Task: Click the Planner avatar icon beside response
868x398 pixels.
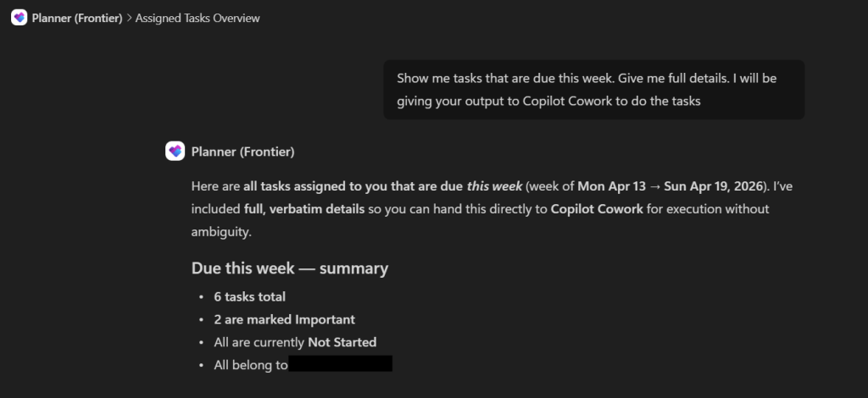Action: pos(175,152)
